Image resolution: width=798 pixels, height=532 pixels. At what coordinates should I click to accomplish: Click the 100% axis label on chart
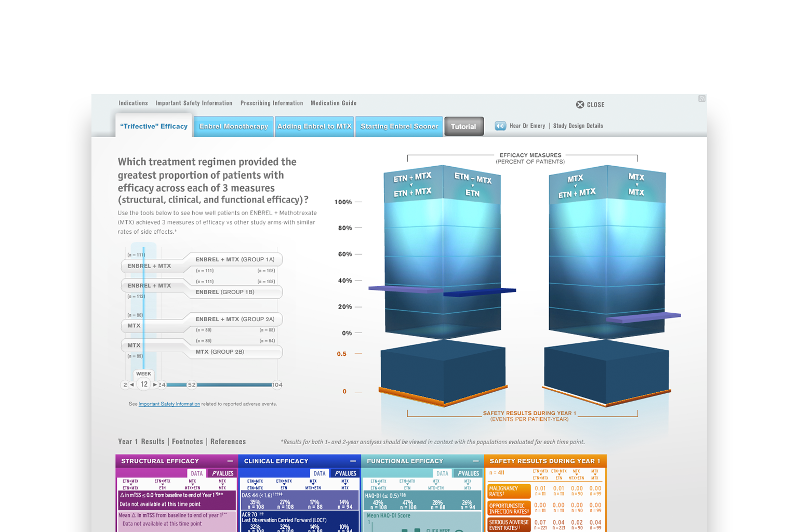pyautogui.click(x=343, y=202)
